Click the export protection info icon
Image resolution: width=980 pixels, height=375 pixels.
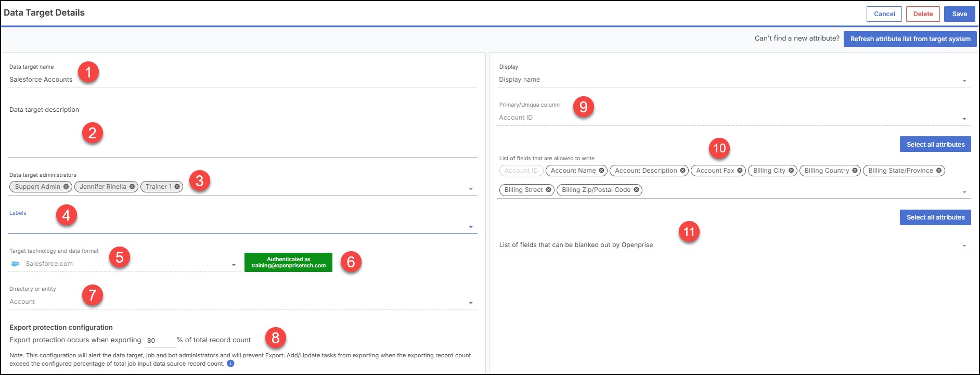(x=230, y=364)
